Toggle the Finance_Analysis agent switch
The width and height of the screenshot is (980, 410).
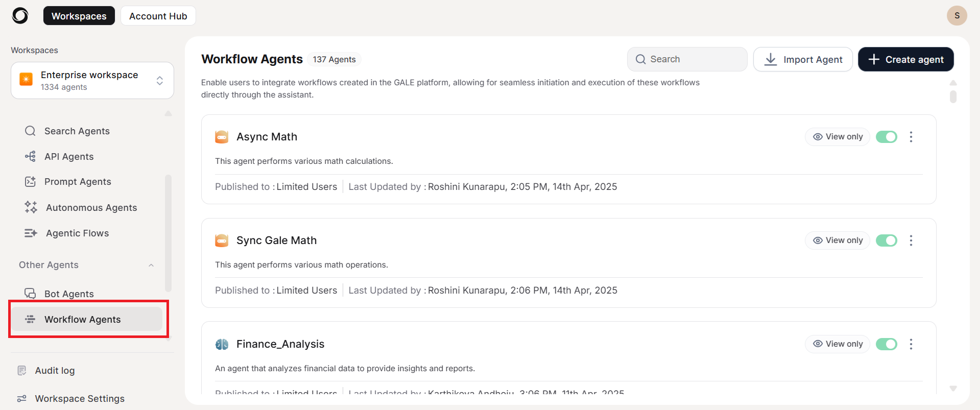pos(886,344)
